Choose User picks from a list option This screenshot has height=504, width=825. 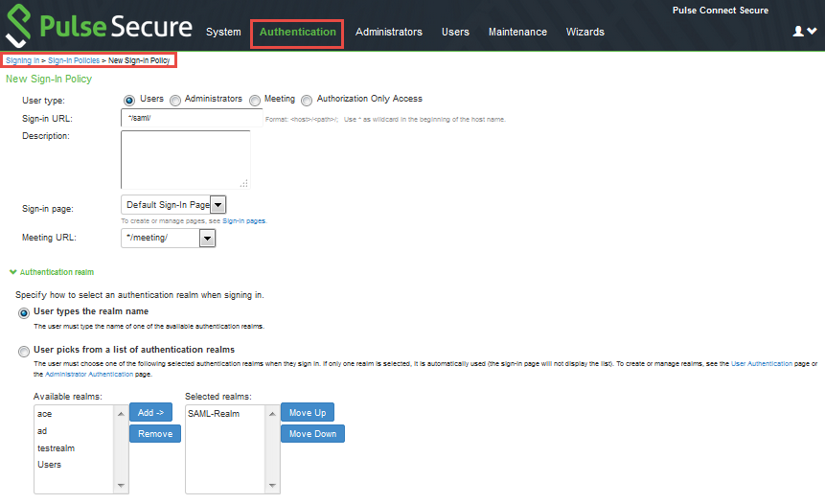click(x=24, y=352)
